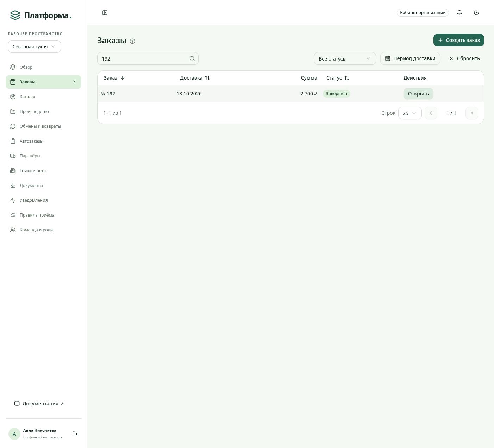494x448 pixels.
Task: Open Период доставки date picker
Action: point(410,58)
